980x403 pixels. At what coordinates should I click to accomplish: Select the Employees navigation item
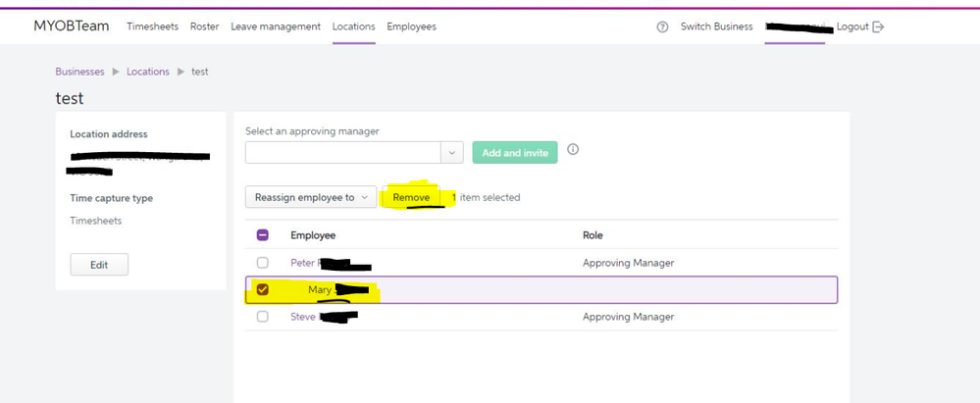pos(411,26)
